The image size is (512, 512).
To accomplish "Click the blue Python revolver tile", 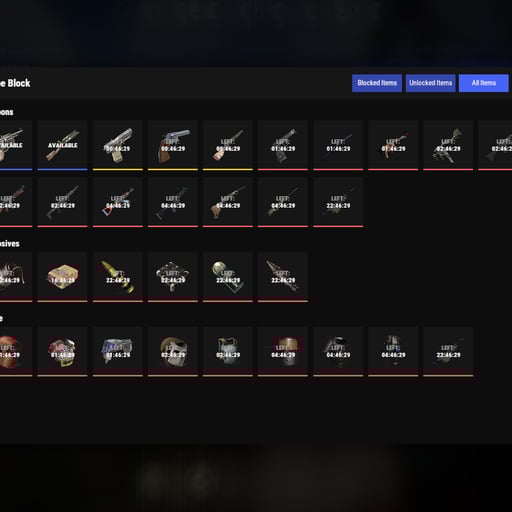I will point(173,145).
